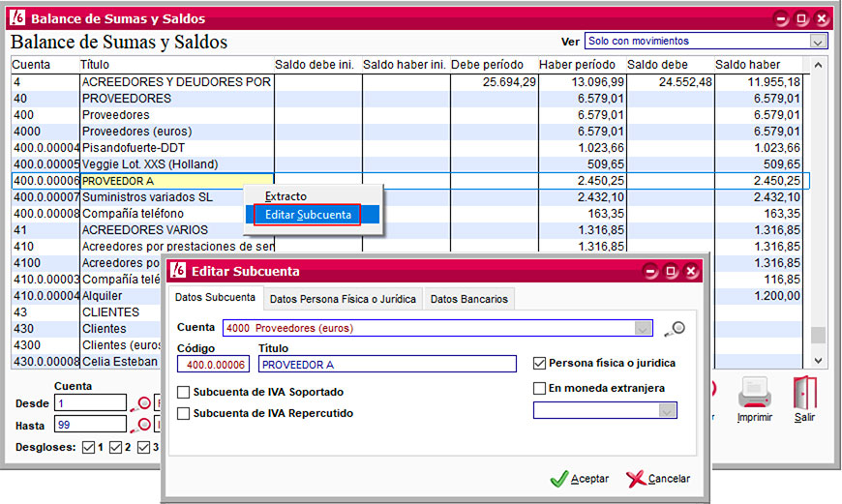Open the Ver filter dropdown
The width and height of the screenshot is (842, 504).
(x=819, y=42)
